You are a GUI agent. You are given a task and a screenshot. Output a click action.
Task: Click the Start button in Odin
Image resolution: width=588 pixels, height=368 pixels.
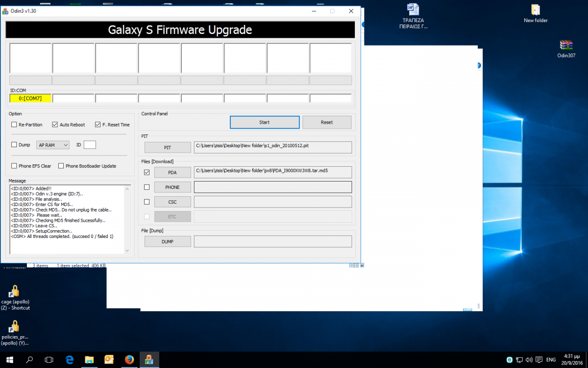coord(265,122)
